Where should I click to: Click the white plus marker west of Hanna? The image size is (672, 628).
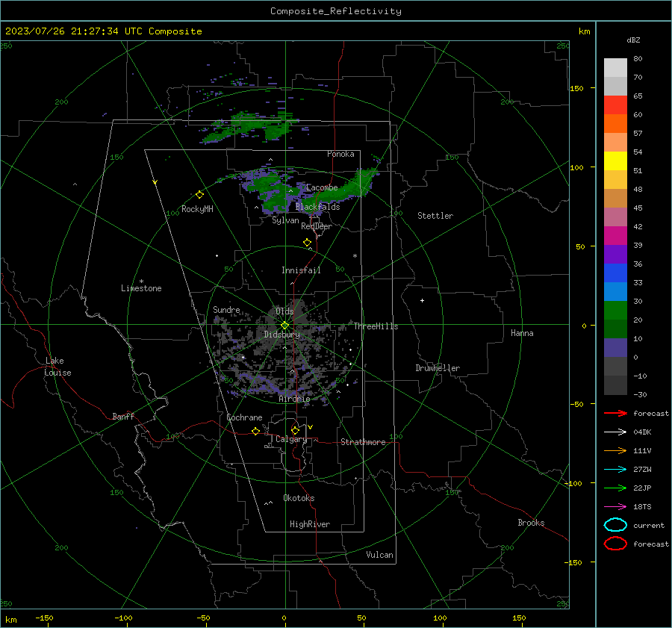(422, 300)
